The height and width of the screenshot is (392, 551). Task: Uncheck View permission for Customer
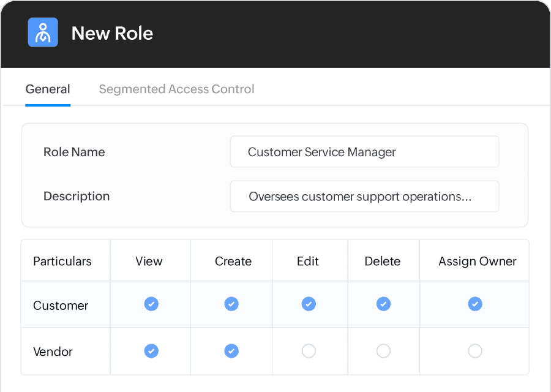point(151,304)
